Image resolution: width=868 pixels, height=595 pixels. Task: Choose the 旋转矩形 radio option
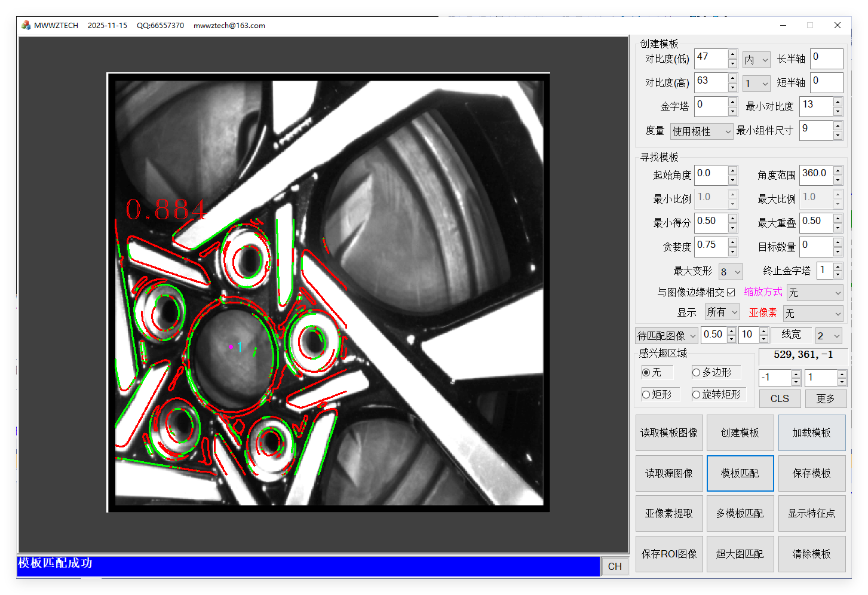point(696,394)
